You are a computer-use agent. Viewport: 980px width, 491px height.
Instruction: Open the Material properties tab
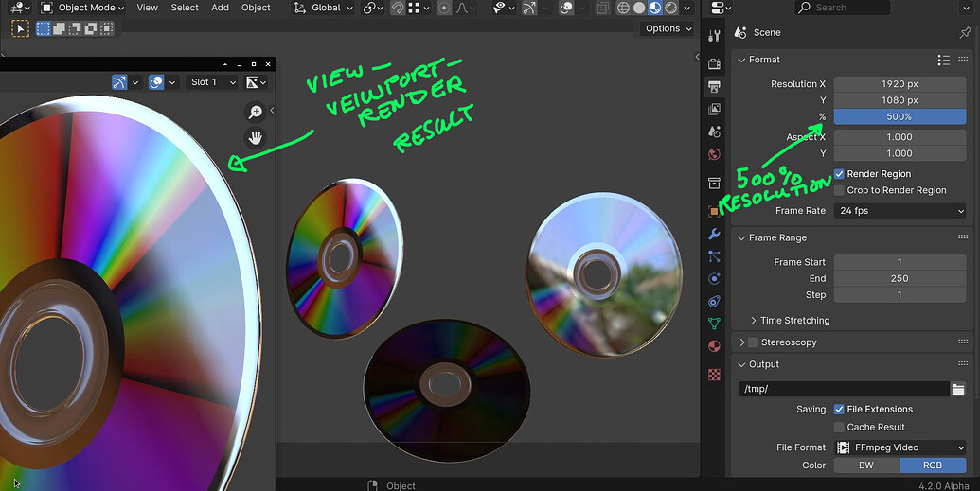pyautogui.click(x=714, y=346)
